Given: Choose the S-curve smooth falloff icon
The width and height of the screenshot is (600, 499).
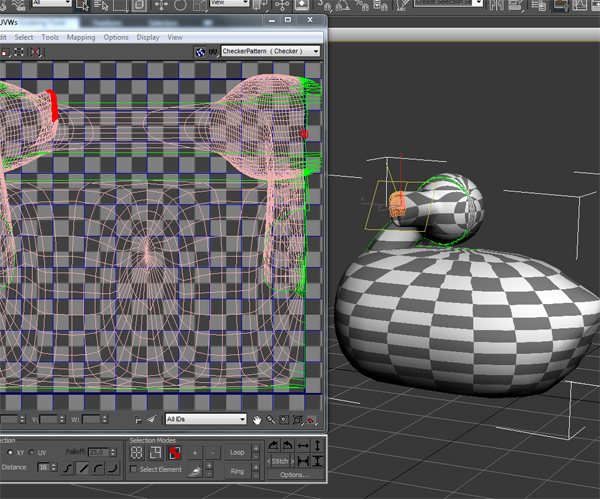Looking at the screenshot, I should (67, 468).
